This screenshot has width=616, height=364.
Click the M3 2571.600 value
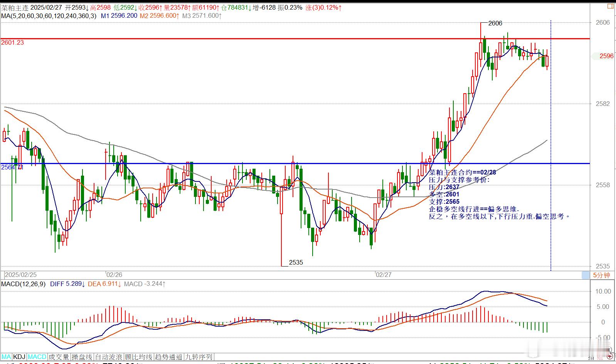click(x=202, y=16)
